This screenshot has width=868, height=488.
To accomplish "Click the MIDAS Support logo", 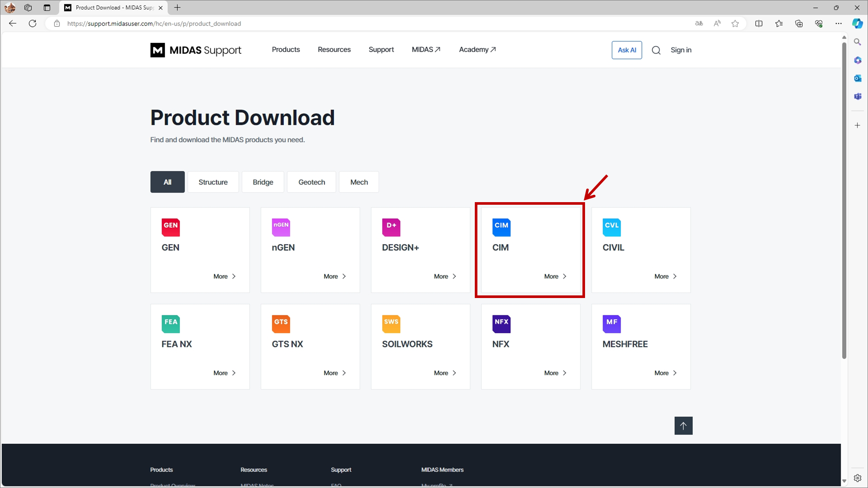I will [196, 50].
